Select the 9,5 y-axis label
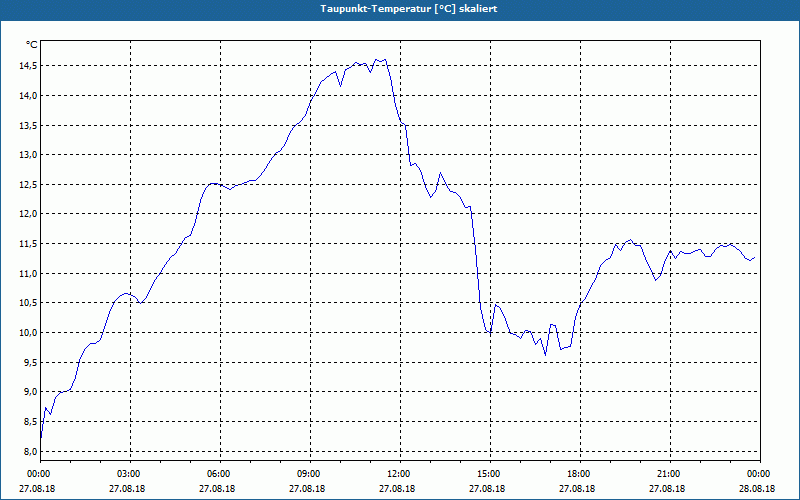This screenshot has height=500, width=800. click(x=31, y=362)
